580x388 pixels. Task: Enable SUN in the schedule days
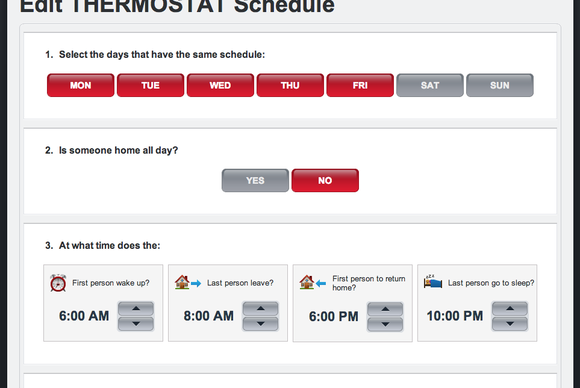(x=500, y=85)
